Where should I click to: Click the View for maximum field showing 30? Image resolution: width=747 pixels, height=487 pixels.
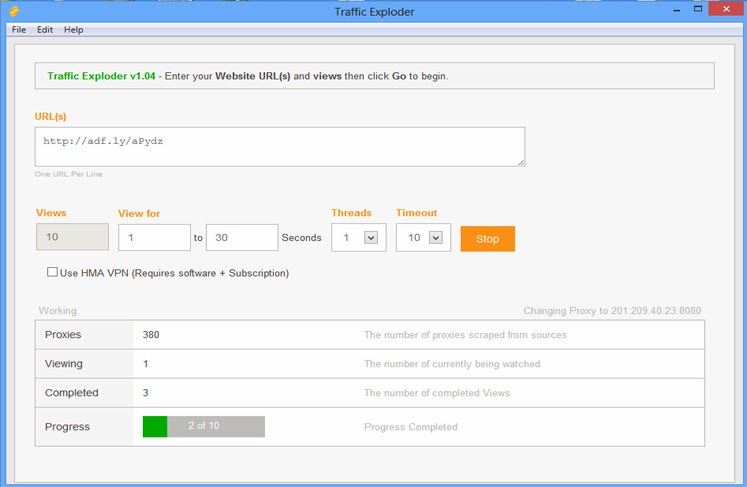click(242, 237)
